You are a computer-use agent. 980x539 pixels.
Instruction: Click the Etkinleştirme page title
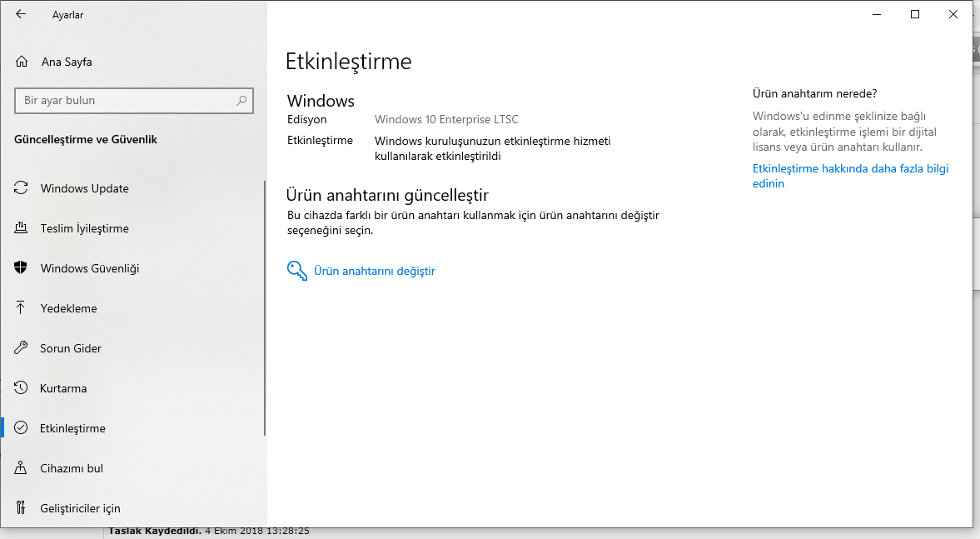pos(348,62)
